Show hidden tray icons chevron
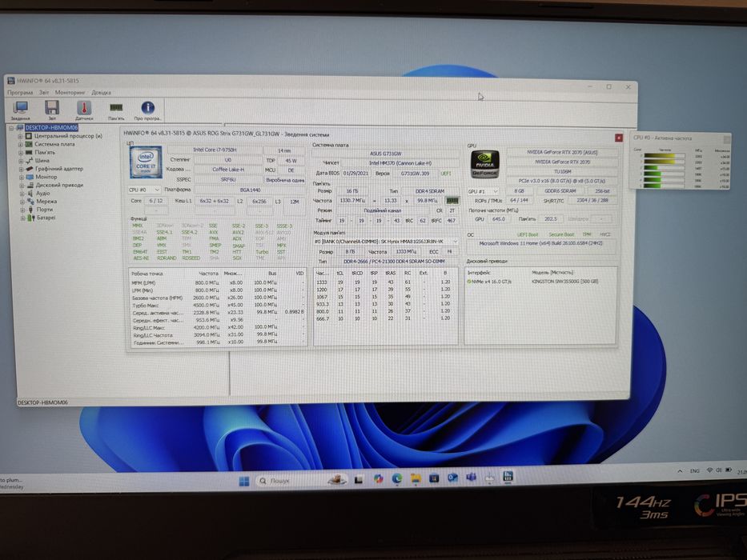This screenshot has width=747, height=560. click(680, 471)
